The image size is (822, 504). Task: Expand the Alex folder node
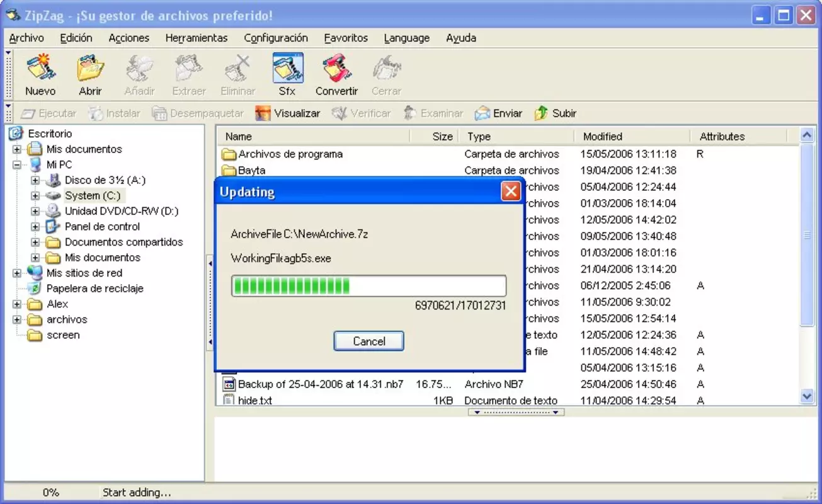tap(17, 304)
